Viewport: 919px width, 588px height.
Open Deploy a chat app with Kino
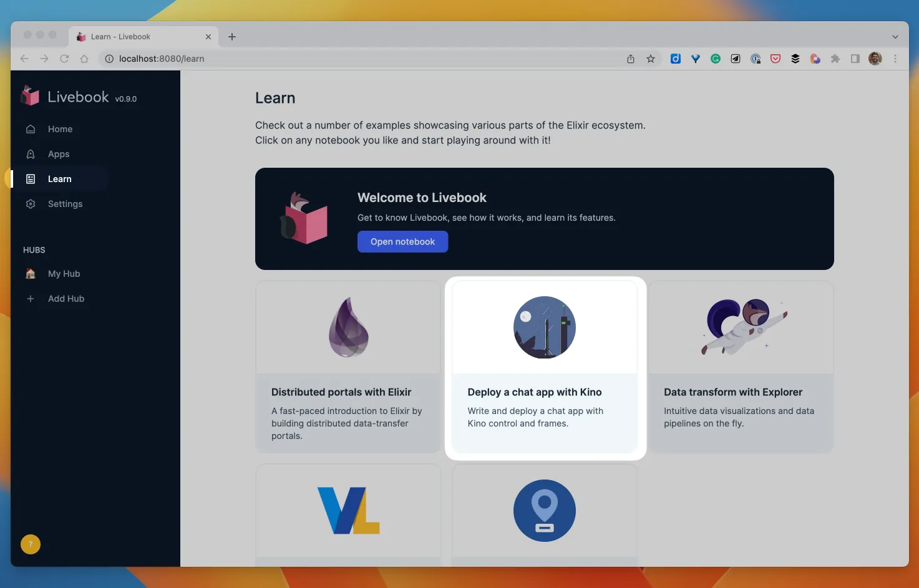tap(545, 367)
